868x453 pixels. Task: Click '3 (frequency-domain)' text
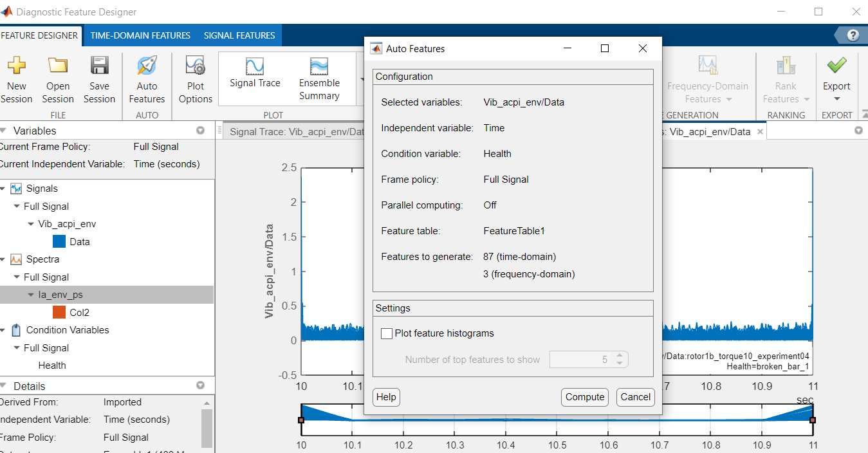click(529, 274)
